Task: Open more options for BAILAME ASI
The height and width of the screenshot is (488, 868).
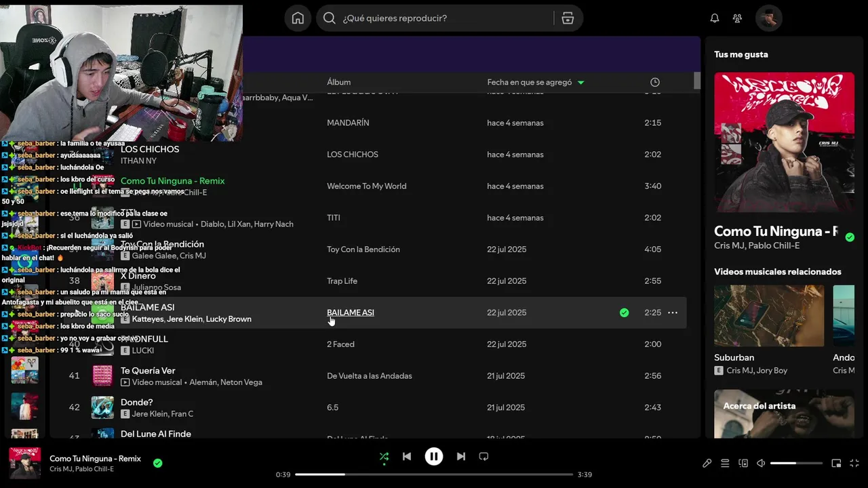Action: [673, 312]
